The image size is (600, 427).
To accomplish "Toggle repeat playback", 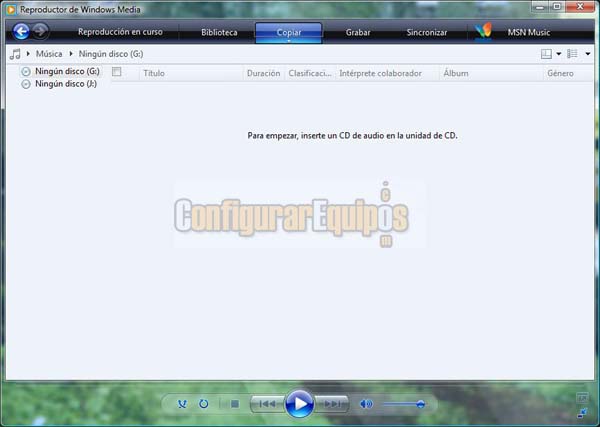I will click(204, 404).
